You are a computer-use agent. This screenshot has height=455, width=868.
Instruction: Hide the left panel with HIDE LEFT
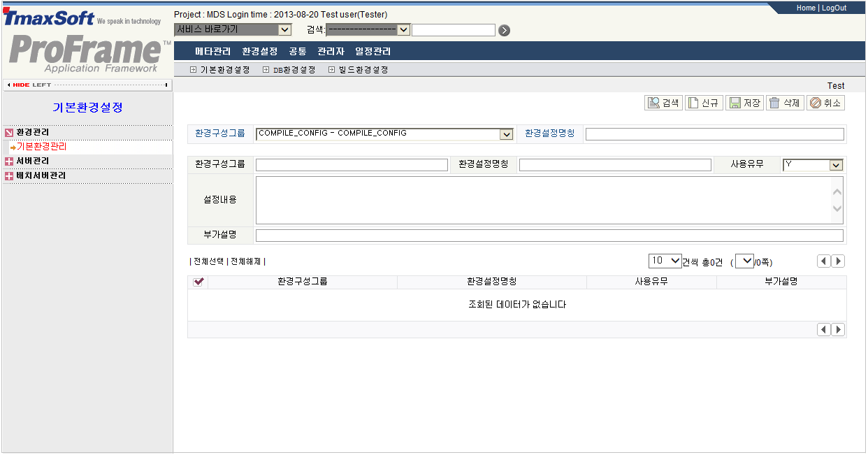(87, 85)
